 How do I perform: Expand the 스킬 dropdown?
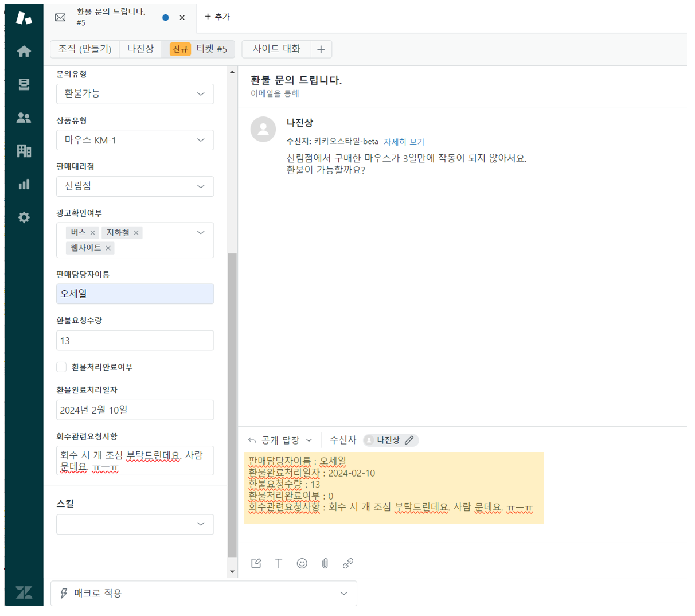pyautogui.click(x=135, y=524)
